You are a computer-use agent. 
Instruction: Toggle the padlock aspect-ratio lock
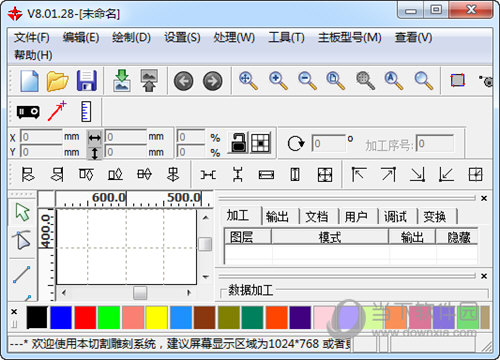(239, 143)
